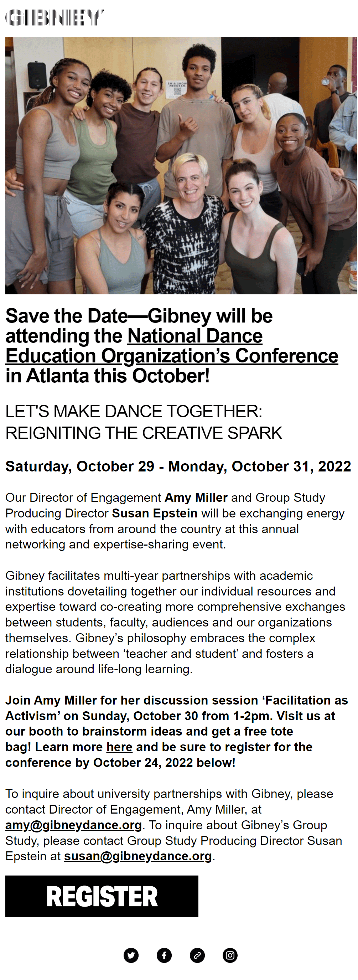Open the Instagram icon in footer

(230, 955)
